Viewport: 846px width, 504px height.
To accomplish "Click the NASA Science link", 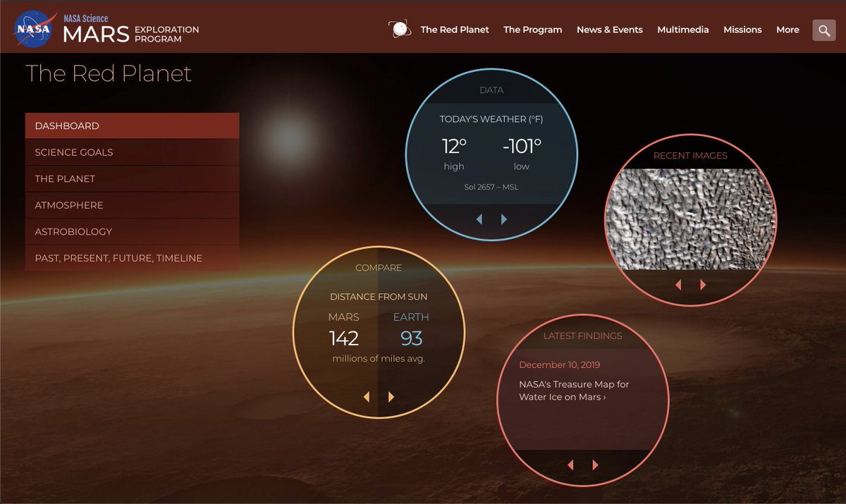I will click(85, 18).
